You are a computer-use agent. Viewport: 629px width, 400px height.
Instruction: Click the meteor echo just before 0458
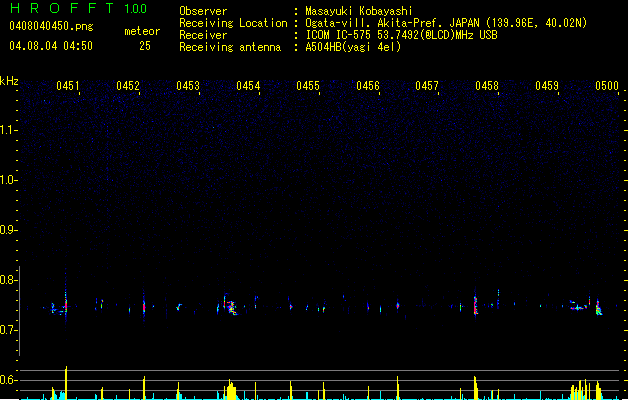click(x=475, y=305)
